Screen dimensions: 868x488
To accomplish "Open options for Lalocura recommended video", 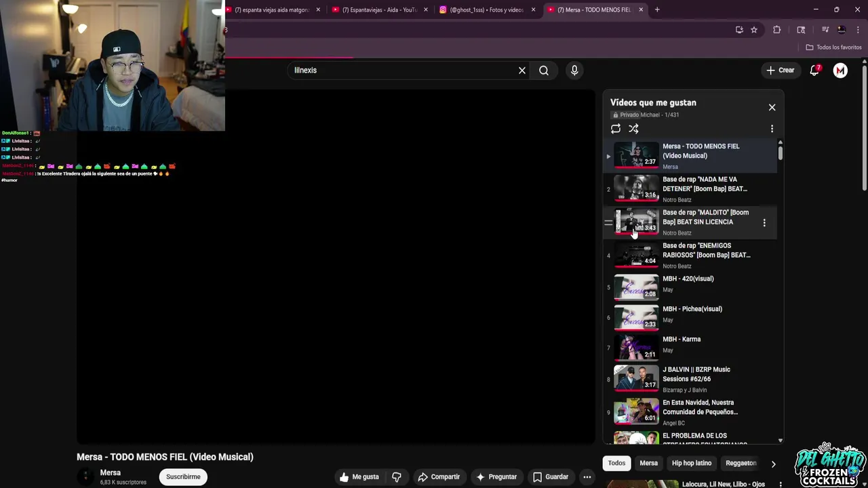I will tap(781, 485).
